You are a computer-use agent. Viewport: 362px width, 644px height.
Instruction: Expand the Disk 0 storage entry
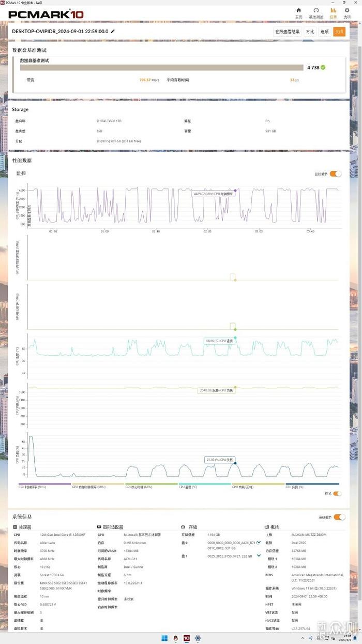click(259, 542)
